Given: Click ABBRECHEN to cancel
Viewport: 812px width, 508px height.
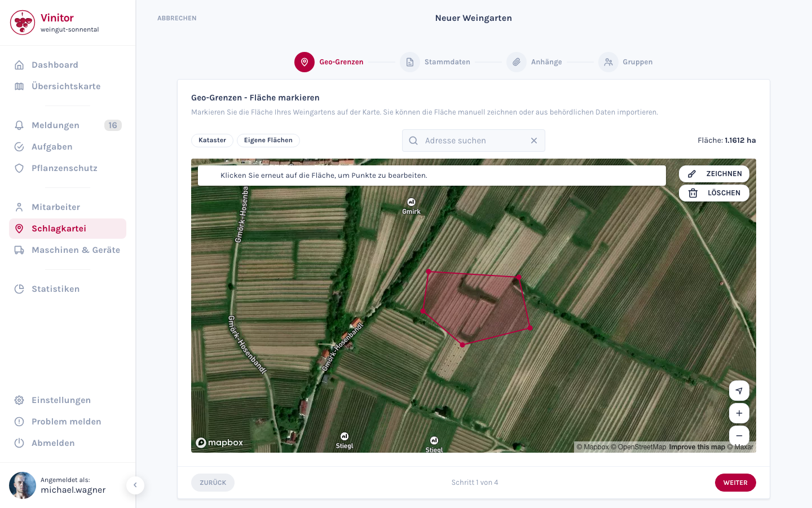Looking at the screenshot, I should coord(177,18).
